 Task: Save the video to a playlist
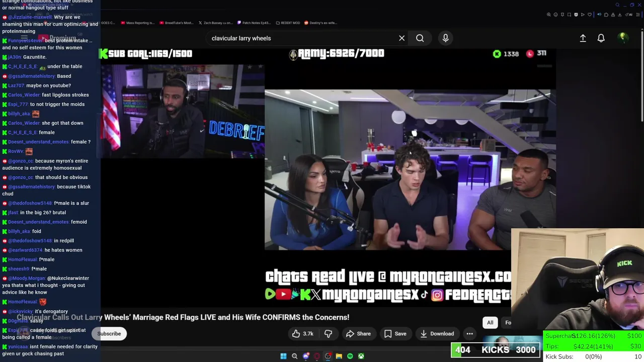point(395,333)
